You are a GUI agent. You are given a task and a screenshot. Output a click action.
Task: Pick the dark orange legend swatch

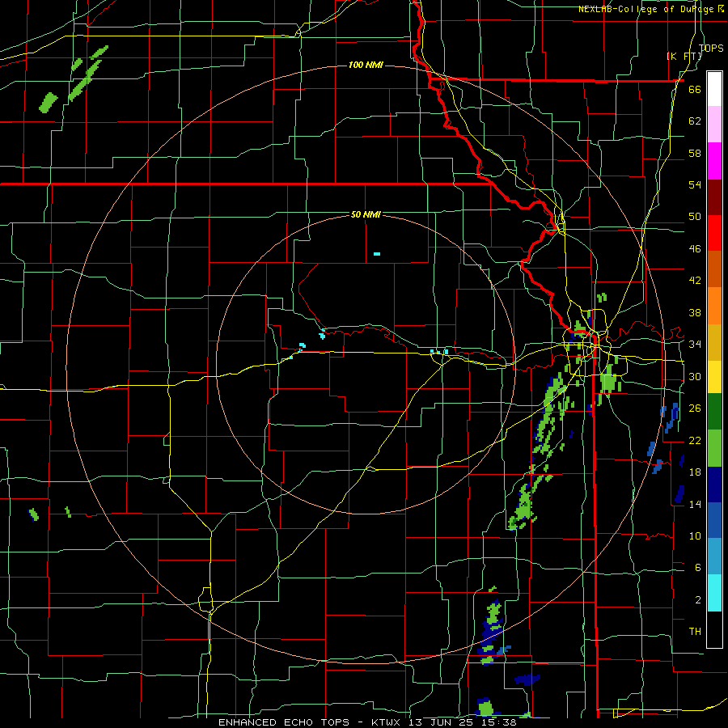coord(714,269)
